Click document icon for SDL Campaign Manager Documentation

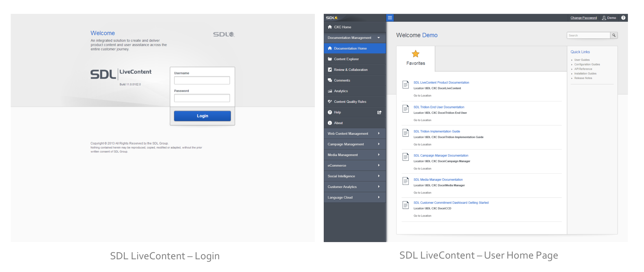(x=405, y=157)
